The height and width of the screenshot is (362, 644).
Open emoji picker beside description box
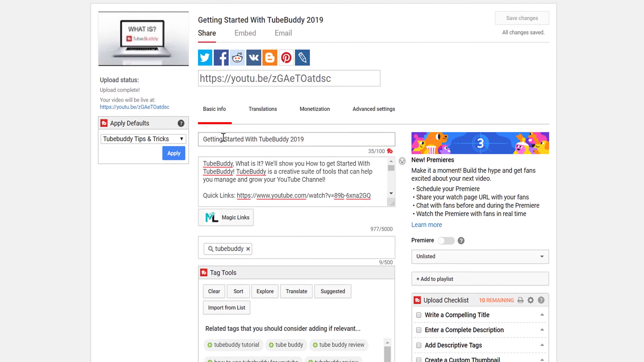402,161
